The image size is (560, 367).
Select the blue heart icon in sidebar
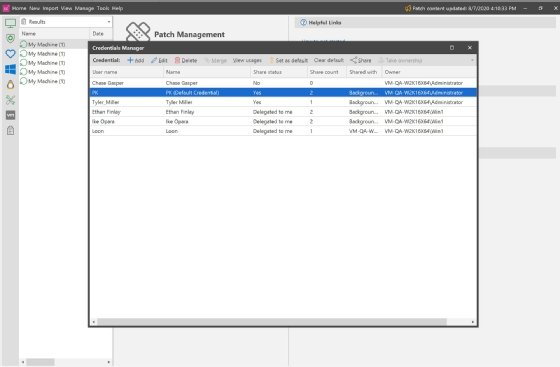pyautogui.click(x=10, y=54)
